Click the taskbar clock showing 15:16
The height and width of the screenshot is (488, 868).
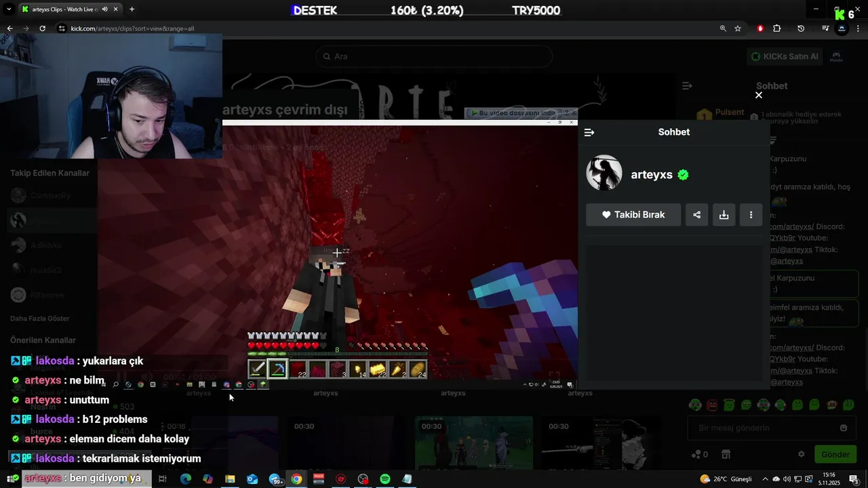[x=829, y=479]
